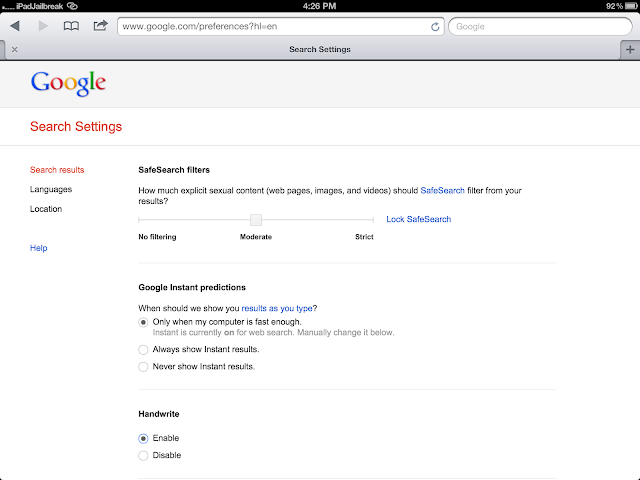Select 'Only when my computer is fast enough'
Screen dimensions: 640x480
(x=143, y=322)
